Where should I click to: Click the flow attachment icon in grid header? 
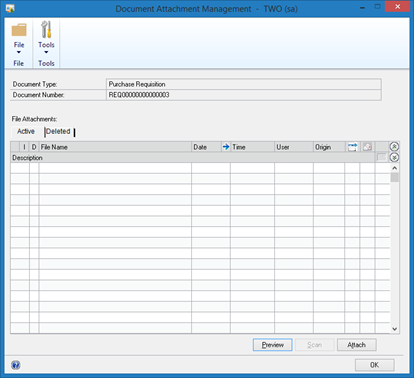click(352, 147)
